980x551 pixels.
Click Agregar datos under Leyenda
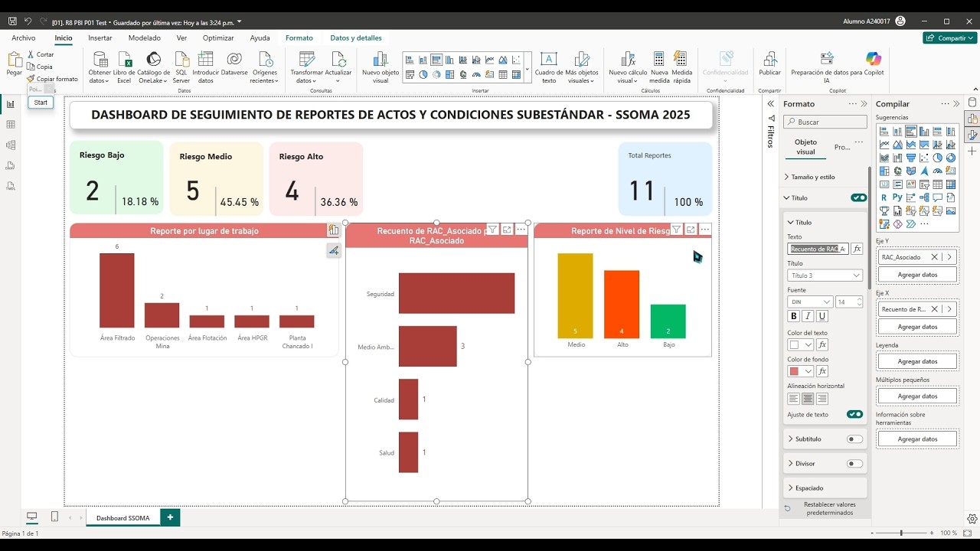[x=917, y=361]
